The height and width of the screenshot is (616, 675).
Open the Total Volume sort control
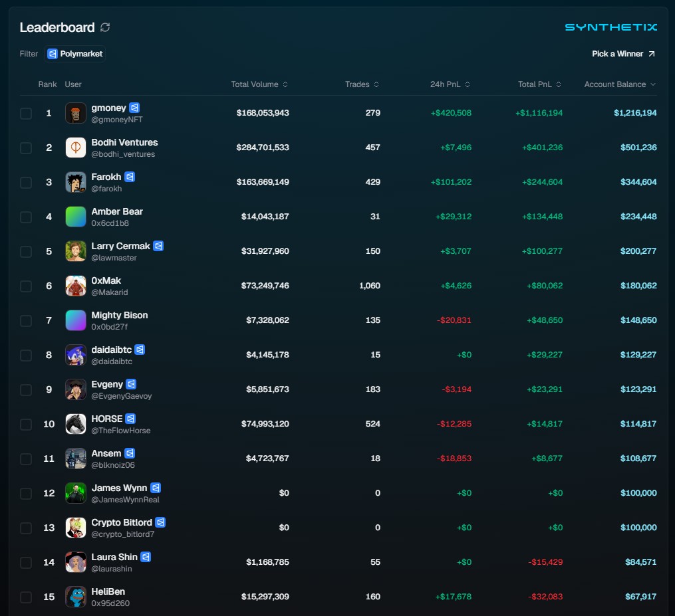click(285, 84)
